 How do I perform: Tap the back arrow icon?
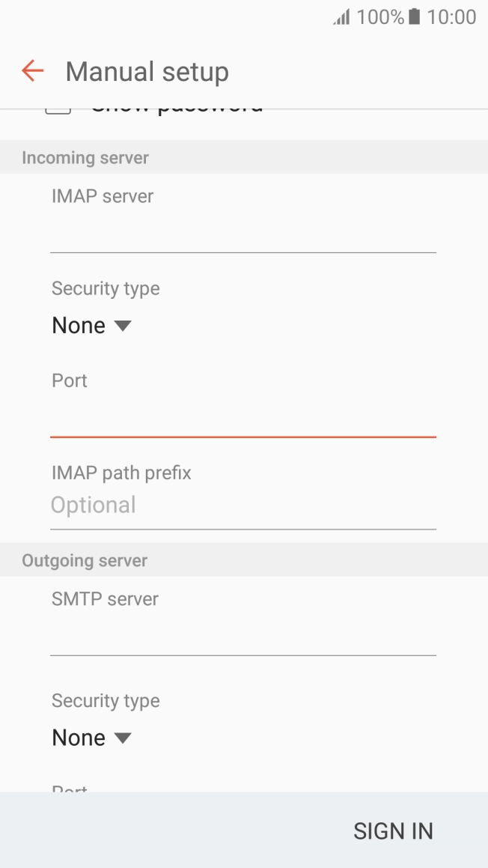pyautogui.click(x=31, y=70)
